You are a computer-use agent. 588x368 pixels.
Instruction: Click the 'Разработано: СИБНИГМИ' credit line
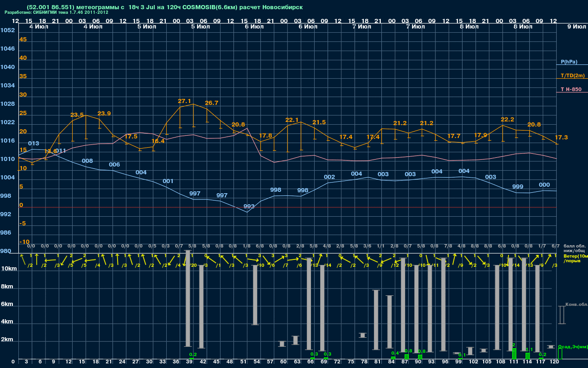pos(57,12)
